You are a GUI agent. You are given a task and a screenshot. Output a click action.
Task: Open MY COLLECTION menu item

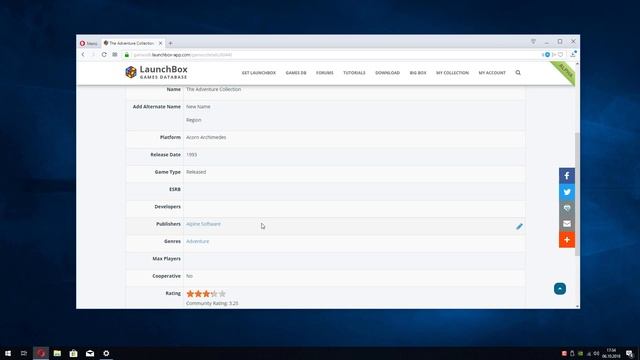coord(452,73)
